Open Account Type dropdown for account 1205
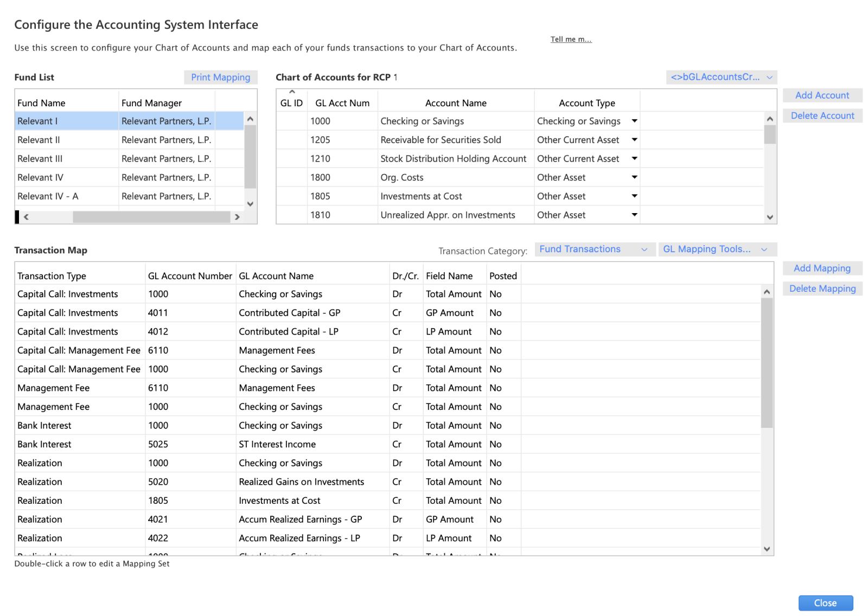This screenshot has height=616, width=868. click(x=634, y=140)
